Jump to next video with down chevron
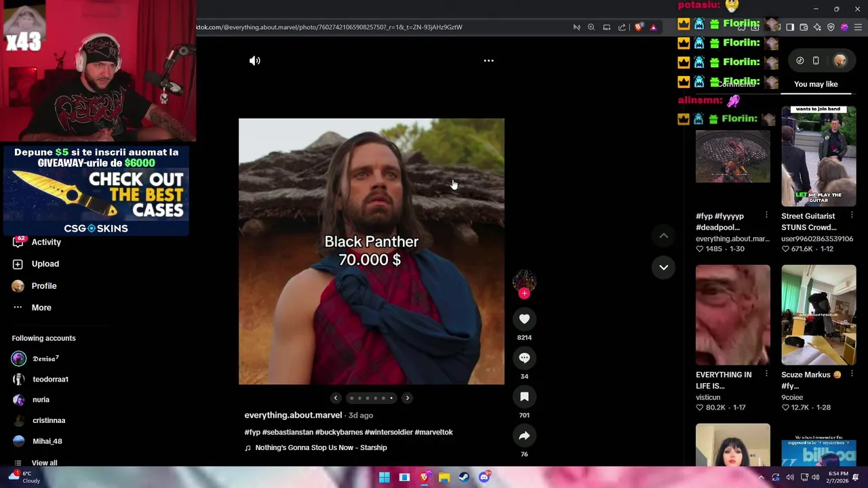The image size is (868, 488). pos(664,267)
